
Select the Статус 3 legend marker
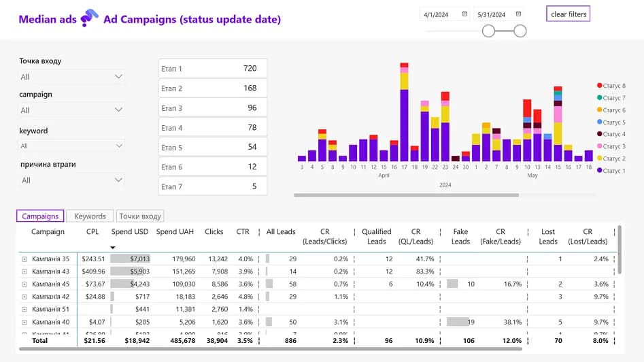[x=599, y=146]
